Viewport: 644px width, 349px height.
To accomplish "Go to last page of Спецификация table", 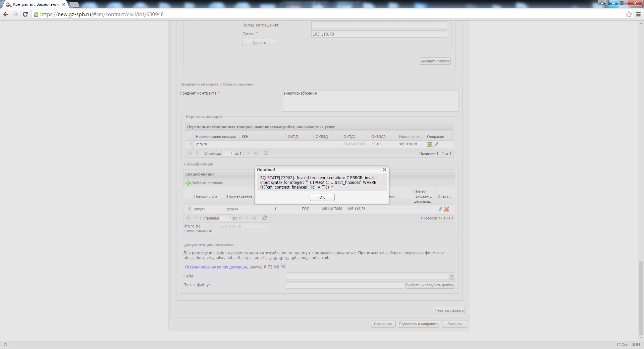I will [x=254, y=218].
